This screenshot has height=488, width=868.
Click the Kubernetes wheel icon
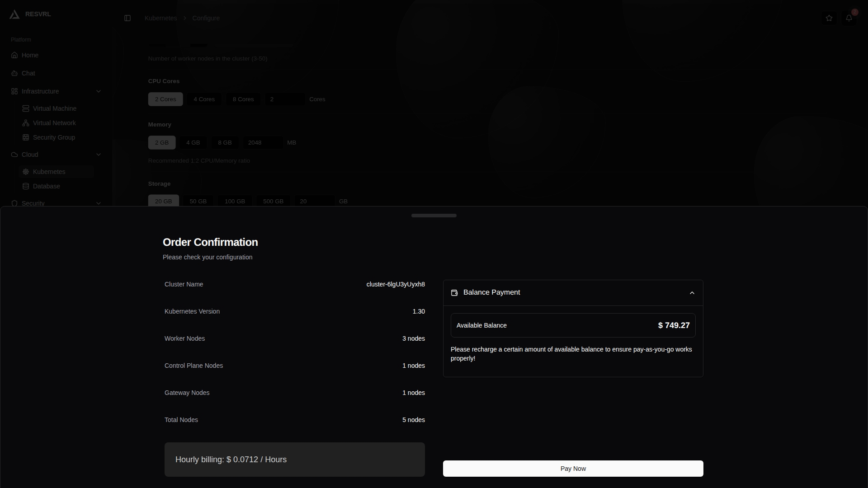(26, 172)
